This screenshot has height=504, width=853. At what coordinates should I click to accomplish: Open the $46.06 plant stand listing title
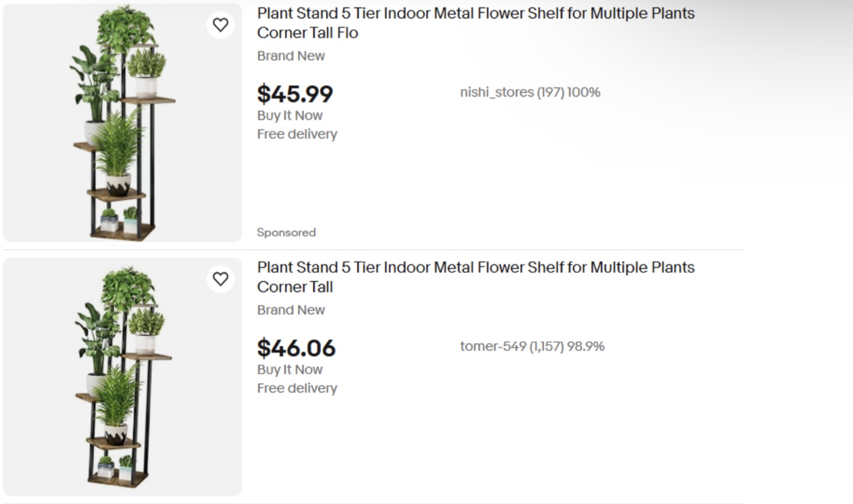pyautogui.click(x=476, y=277)
